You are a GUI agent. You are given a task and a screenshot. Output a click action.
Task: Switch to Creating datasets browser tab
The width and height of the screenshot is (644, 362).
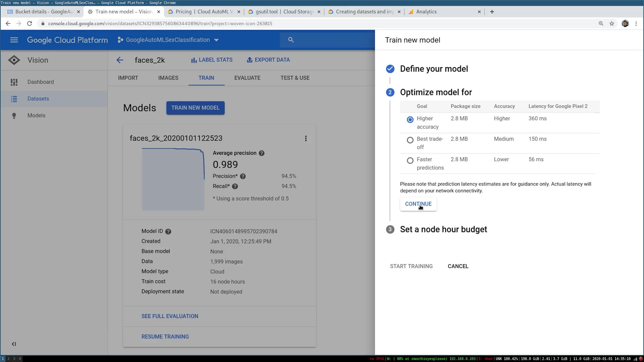coord(364,12)
